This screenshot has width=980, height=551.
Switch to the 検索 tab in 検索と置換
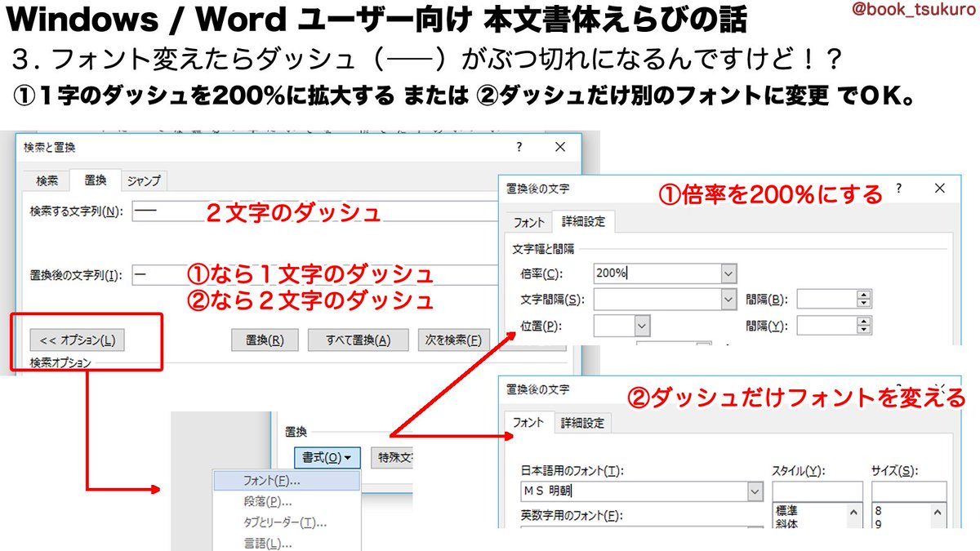[x=47, y=180]
